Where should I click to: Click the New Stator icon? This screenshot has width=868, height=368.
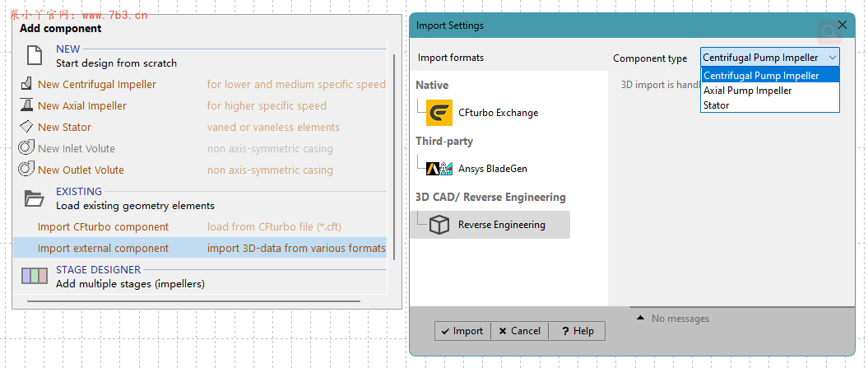coord(26,127)
